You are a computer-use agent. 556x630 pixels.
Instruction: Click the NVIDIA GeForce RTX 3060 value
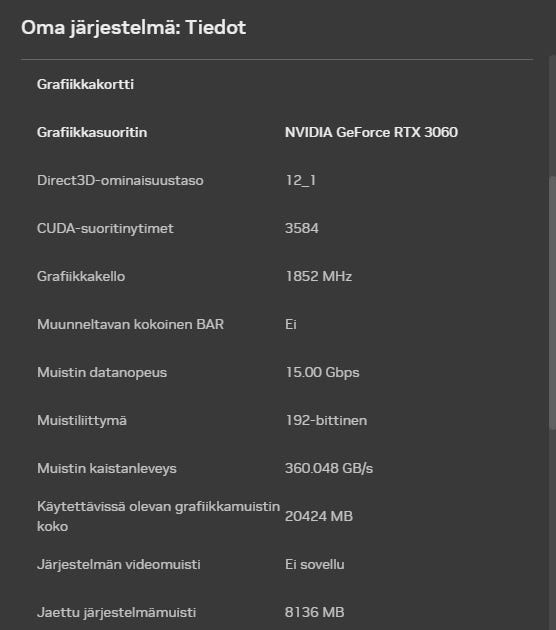(x=371, y=132)
